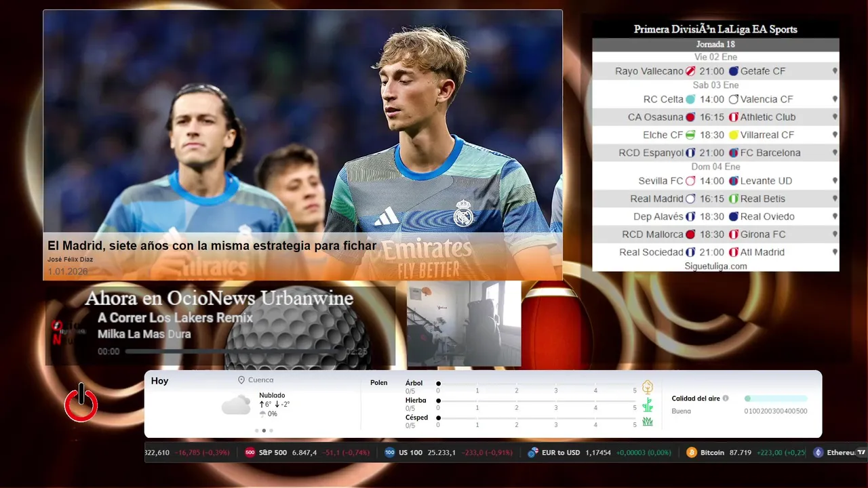Click the Rayo Vallecano team badge
This screenshot has height=488, width=868.
[690, 71]
